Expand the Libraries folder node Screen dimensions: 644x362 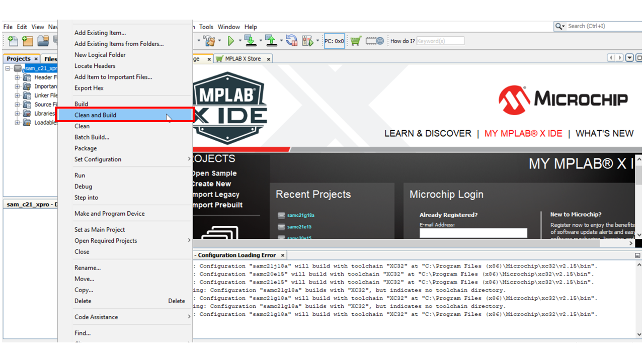pos(17,114)
